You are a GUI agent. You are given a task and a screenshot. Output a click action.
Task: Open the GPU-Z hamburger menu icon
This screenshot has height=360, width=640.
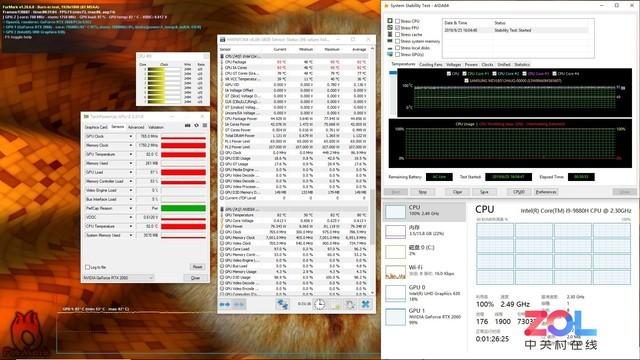(205, 125)
